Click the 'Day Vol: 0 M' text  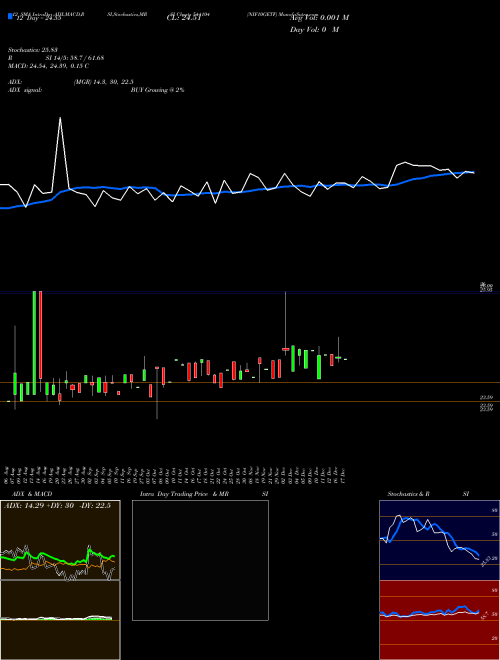314,30
